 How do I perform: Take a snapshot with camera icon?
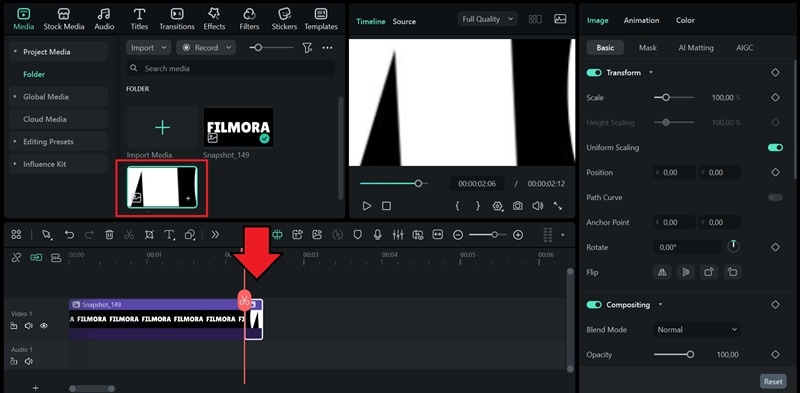click(517, 206)
